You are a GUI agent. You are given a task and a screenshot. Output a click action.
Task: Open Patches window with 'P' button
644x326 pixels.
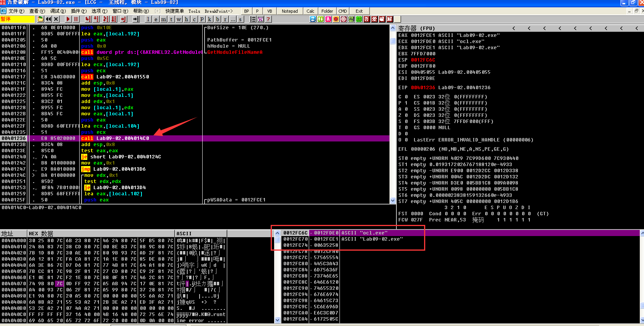point(202,19)
